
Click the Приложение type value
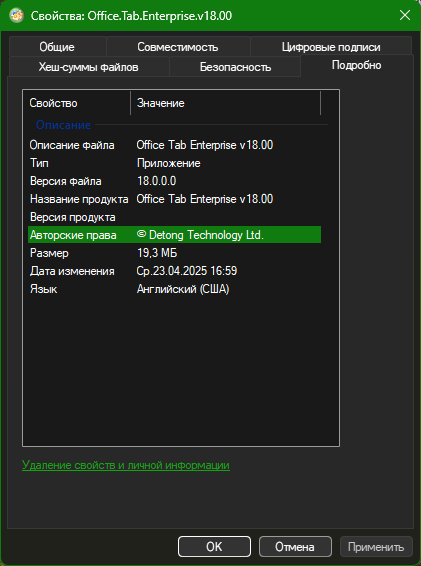click(x=169, y=163)
